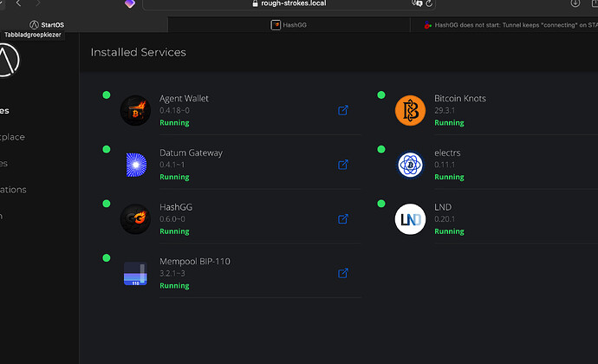Click the electrs atom logo
598x364 pixels.
[x=410, y=165]
